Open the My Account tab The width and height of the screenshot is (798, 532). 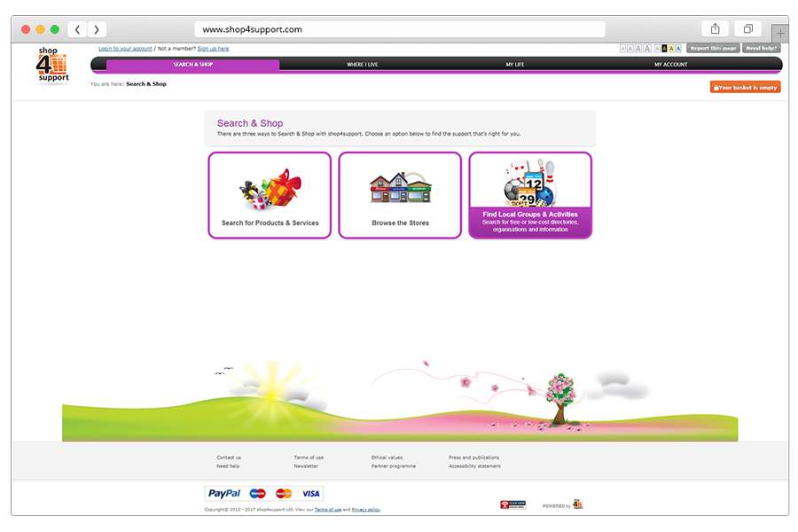click(x=670, y=65)
